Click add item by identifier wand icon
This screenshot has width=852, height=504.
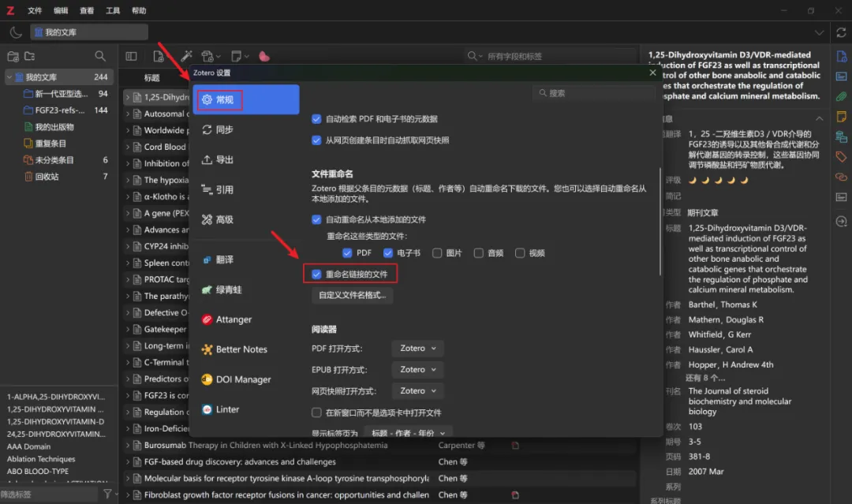click(186, 56)
